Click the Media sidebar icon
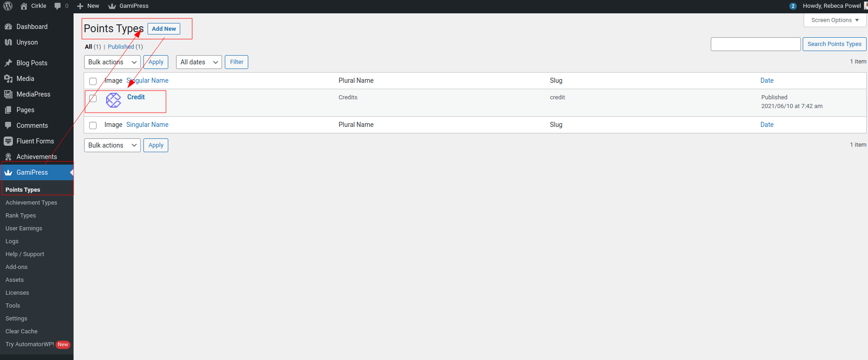Screen dimensions: 868x360 click(x=8, y=79)
